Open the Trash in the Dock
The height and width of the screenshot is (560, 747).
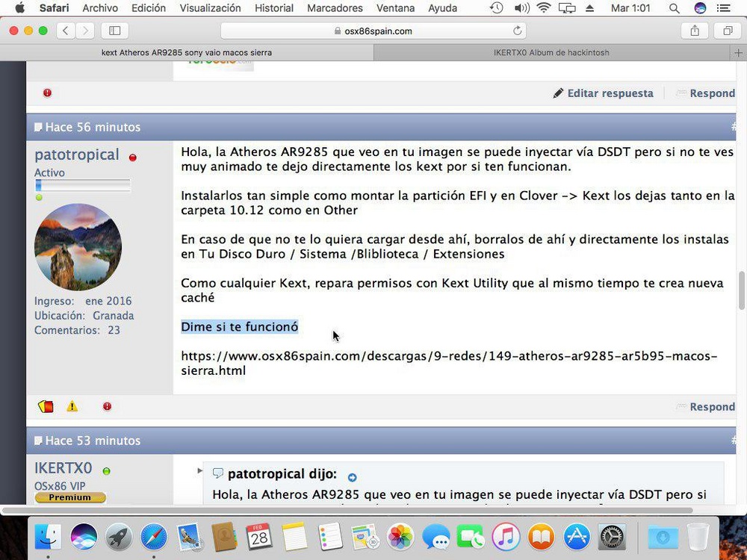[698, 536]
